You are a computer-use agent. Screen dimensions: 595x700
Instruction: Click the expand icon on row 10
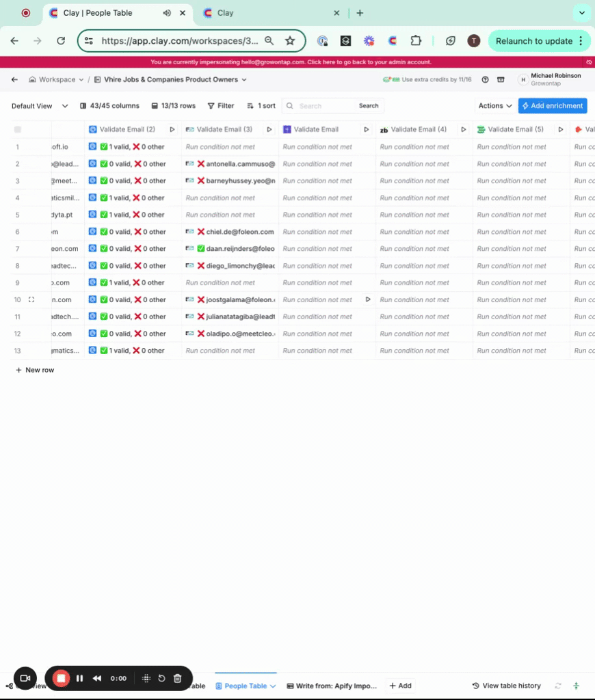pyautogui.click(x=31, y=299)
